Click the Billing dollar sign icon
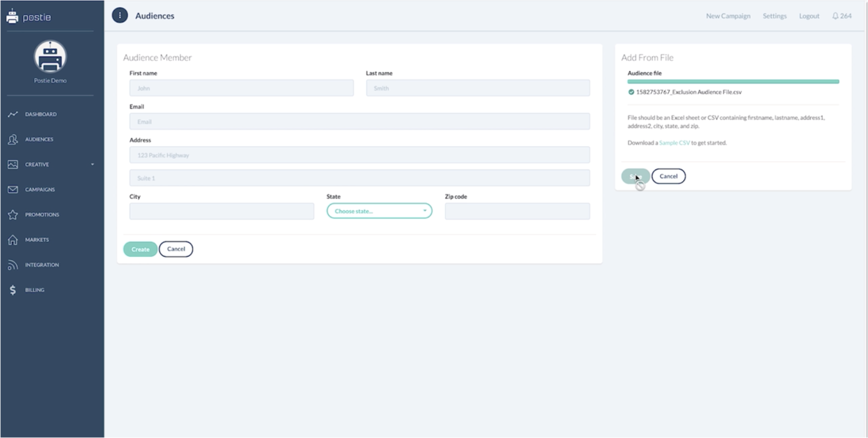Image resolution: width=868 pixels, height=438 pixels. click(x=13, y=290)
